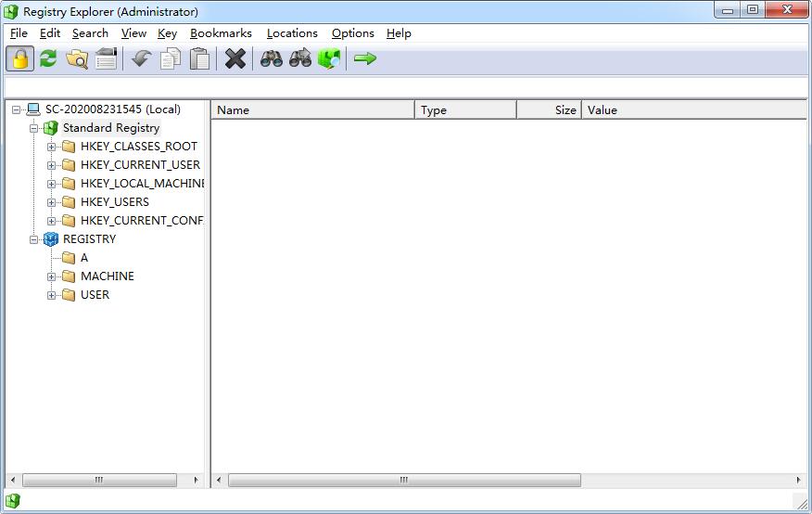Click the Copy toolbar icon
The image size is (812, 514).
click(x=171, y=58)
